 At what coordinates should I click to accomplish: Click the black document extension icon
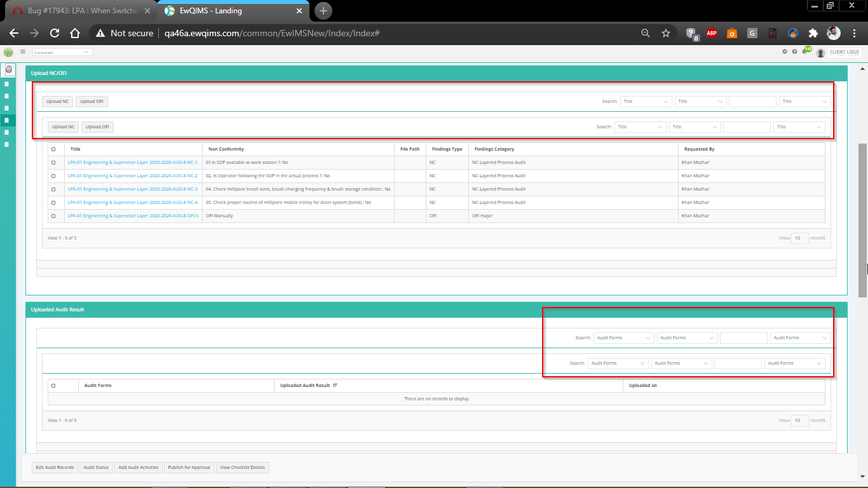(773, 33)
